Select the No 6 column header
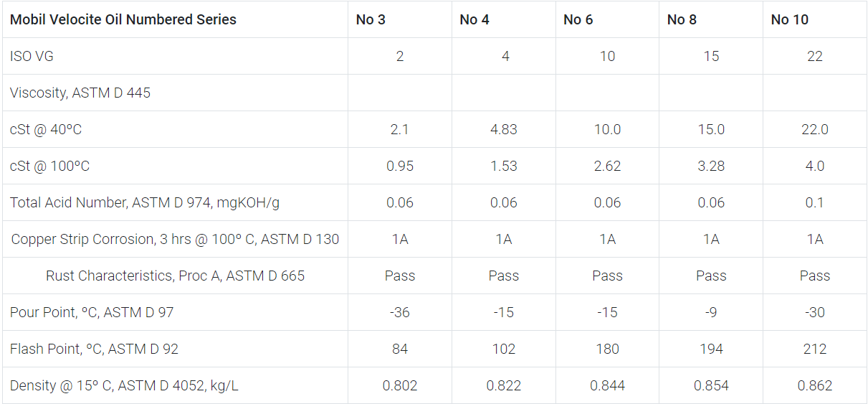The height and width of the screenshot is (404, 868). click(x=578, y=19)
